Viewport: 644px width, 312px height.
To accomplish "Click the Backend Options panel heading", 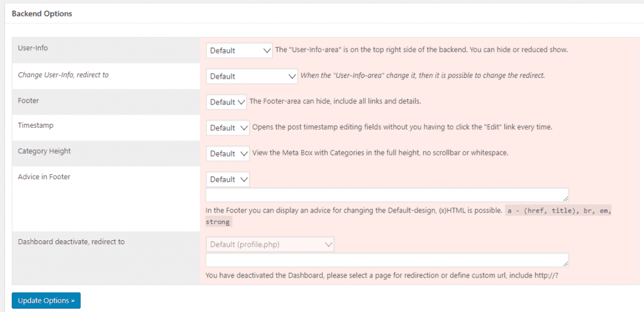I will (42, 14).
